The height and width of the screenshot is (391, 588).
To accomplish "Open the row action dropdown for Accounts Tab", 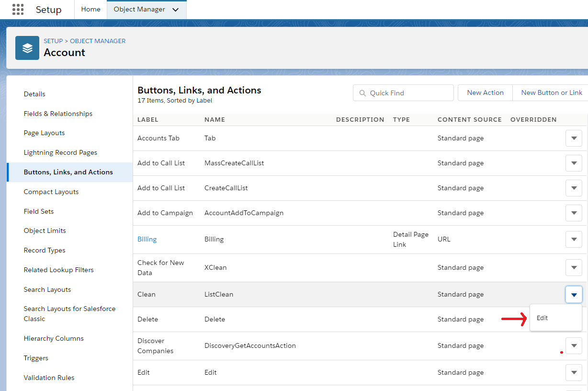I will tap(574, 138).
